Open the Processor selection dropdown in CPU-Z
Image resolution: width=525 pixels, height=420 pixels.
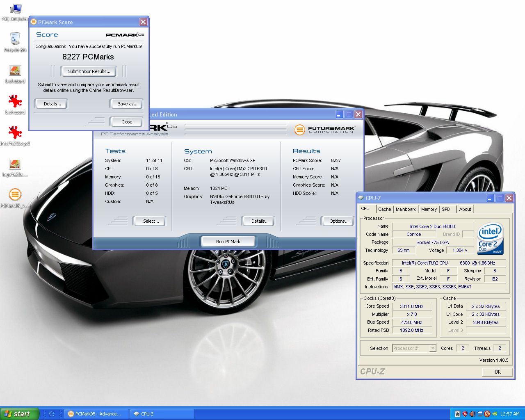[433, 348]
